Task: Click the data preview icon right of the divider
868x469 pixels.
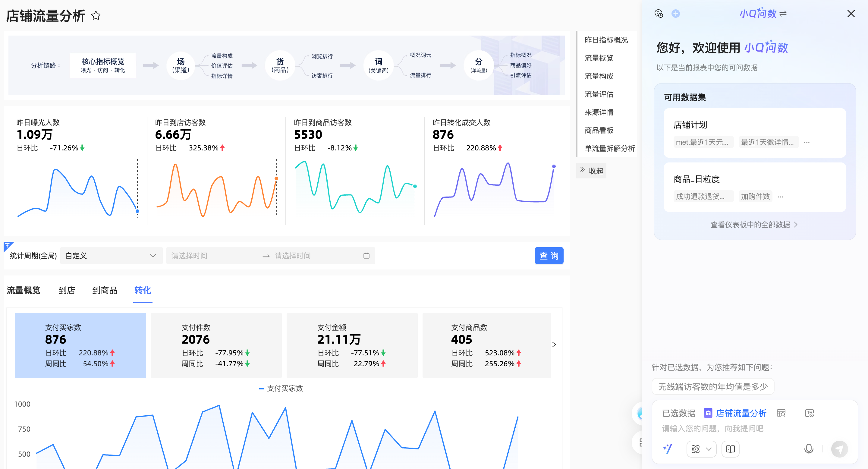Action: tap(809, 413)
